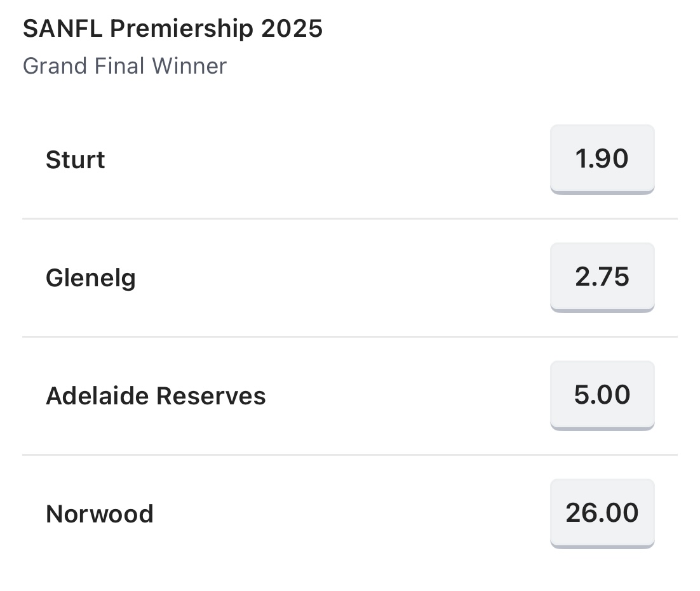
Task: Click the word Grand in the subtitle
Action: pyautogui.click(x=55, y=66)
